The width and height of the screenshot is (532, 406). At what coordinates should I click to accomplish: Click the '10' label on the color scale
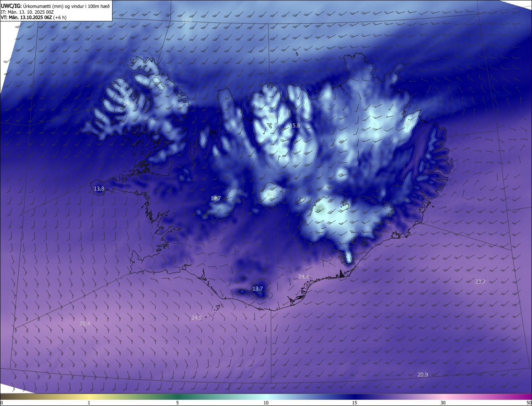[266, 403]
